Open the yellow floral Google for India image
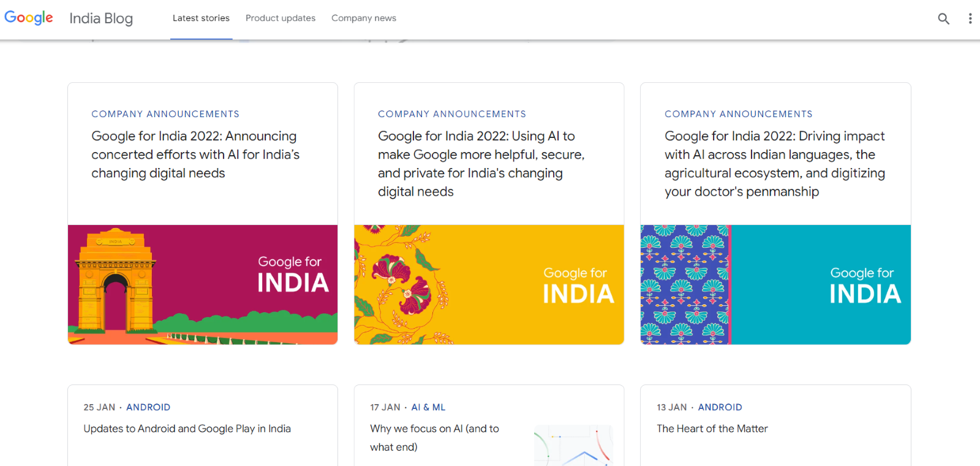The width and height of the screenshot is (980, 466). coord(489,285)
